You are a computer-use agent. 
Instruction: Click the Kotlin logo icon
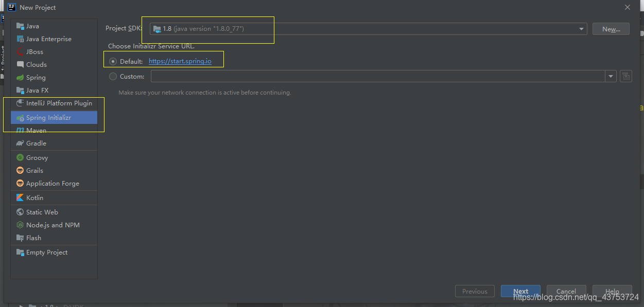20,198
